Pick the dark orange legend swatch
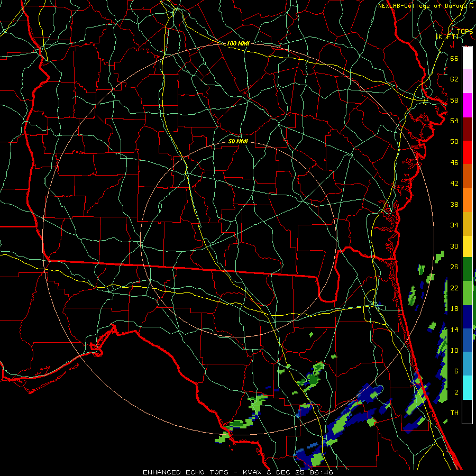476x476 pixels. [467, 176]
